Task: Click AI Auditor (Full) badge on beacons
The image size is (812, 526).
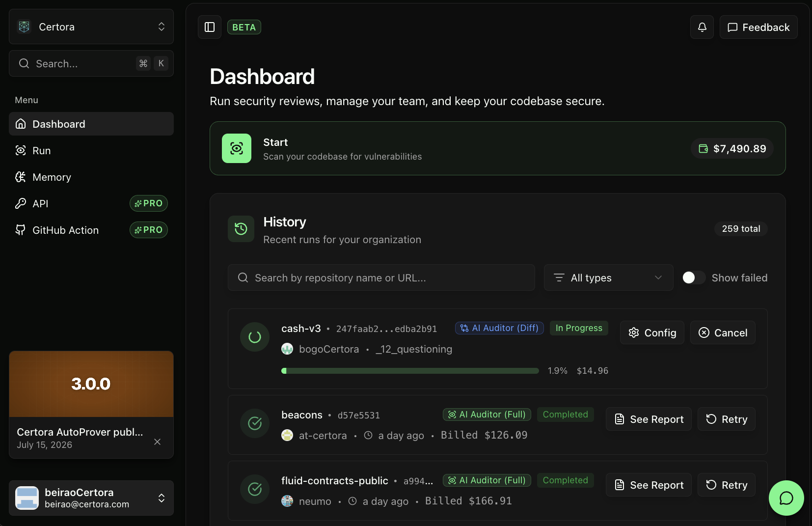Action: (487, 415)
